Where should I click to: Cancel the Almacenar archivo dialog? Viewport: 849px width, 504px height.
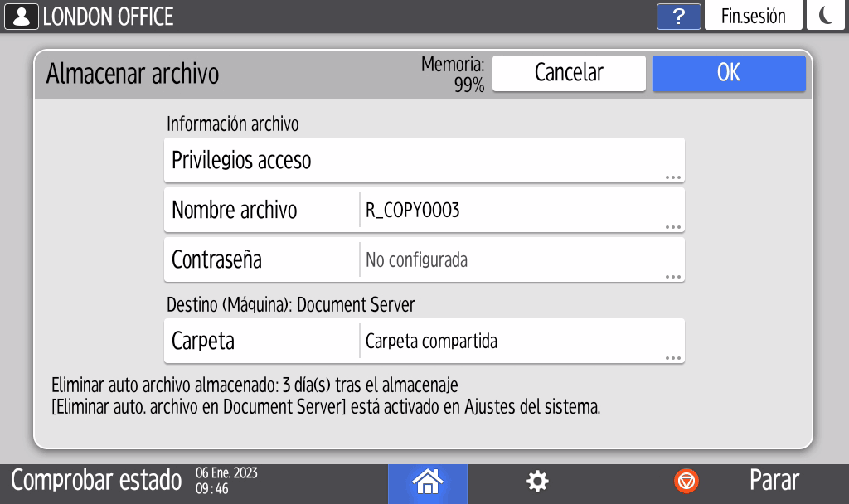point(569,73)
